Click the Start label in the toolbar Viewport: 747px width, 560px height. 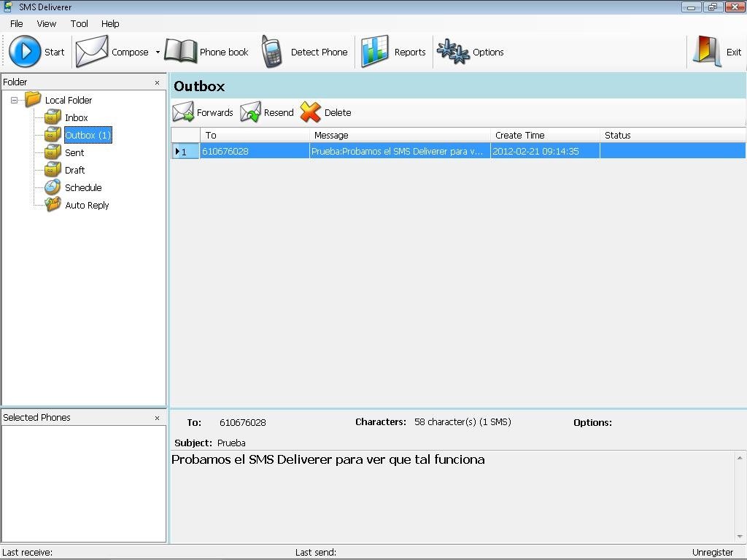54,52
